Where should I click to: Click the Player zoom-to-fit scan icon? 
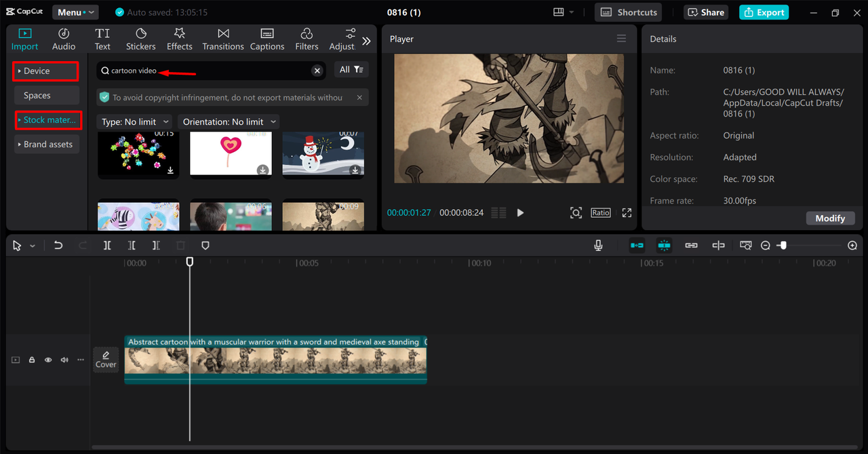click(576, 212)
